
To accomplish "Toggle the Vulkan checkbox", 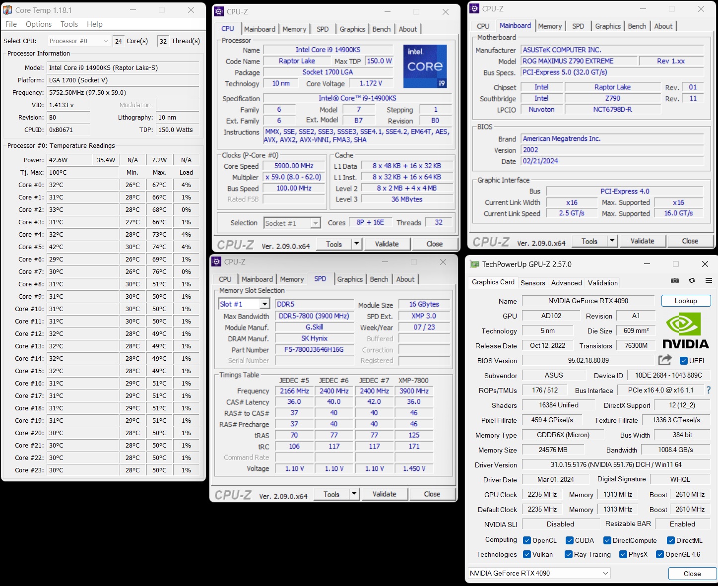I will point(527,554).
